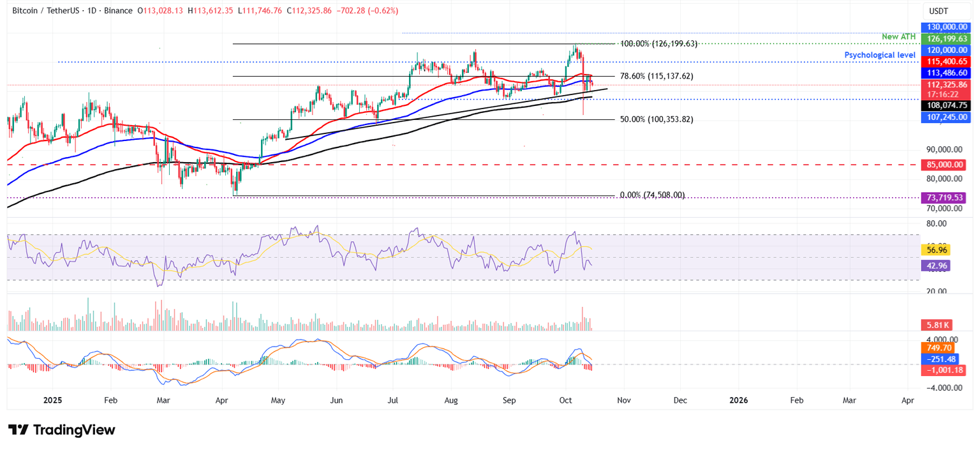Viewport: 980px width, 450px height.
Task: Click the yellow 56.96 RSI value badge
Action: [937, 250]
